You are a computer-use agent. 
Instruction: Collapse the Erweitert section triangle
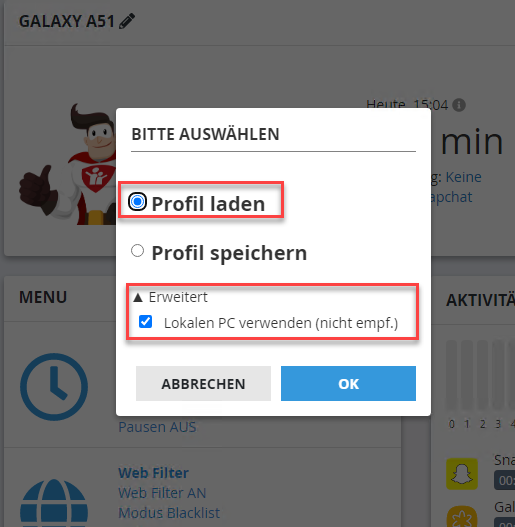(138, 297)
